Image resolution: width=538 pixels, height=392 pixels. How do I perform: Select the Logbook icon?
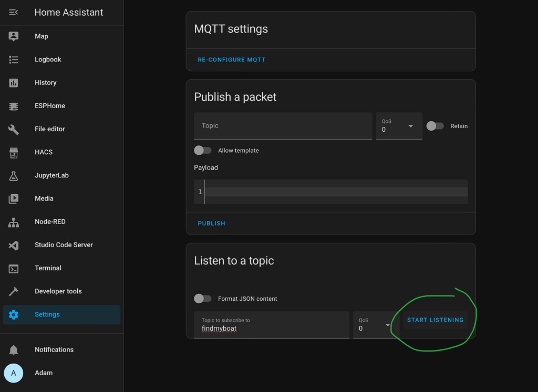click(14, 59)
